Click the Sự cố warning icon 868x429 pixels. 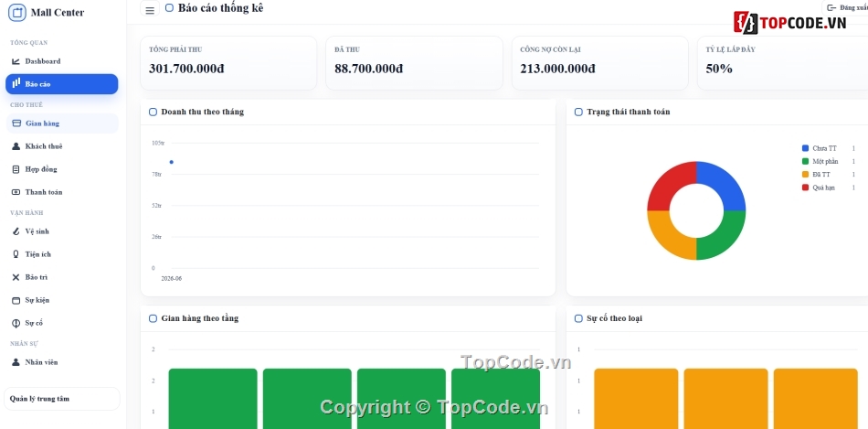click(16, 323)
